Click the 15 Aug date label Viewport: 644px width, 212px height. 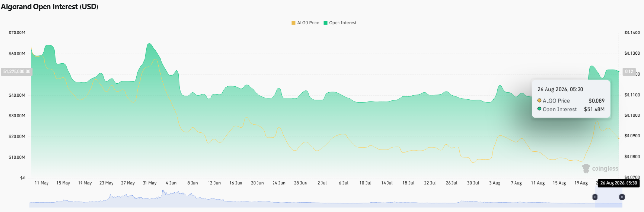tap(559, 183)
